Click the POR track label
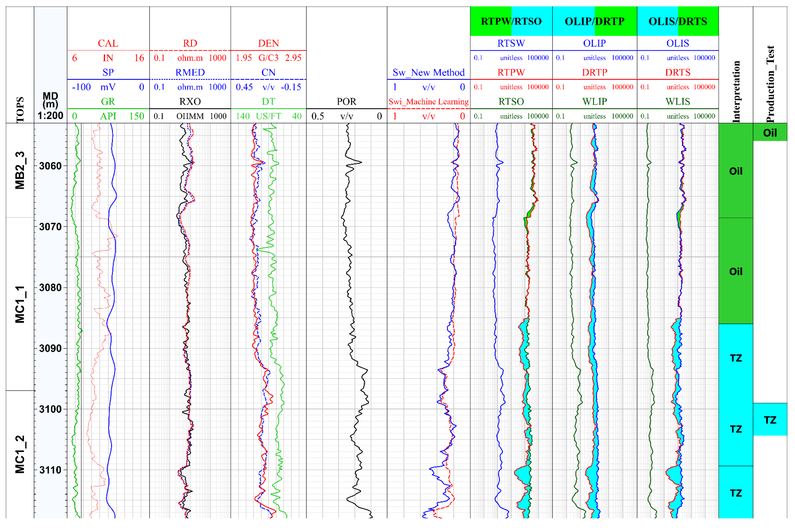 click(346, 101)
